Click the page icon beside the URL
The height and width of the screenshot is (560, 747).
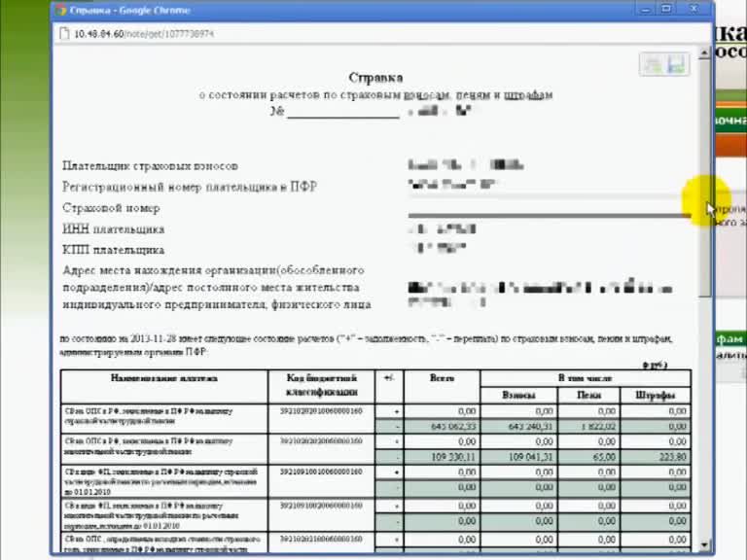pyautogui.click(x=64, y=34)
